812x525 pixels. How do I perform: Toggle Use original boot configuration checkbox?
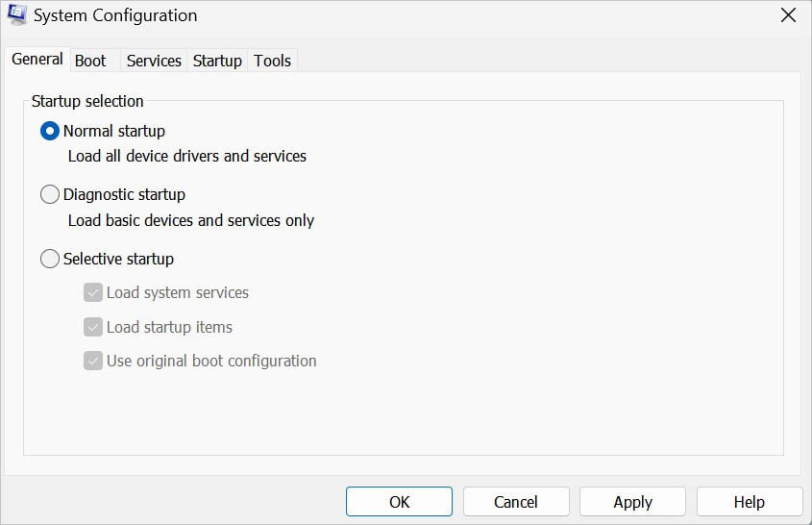[x=93, y=361]
